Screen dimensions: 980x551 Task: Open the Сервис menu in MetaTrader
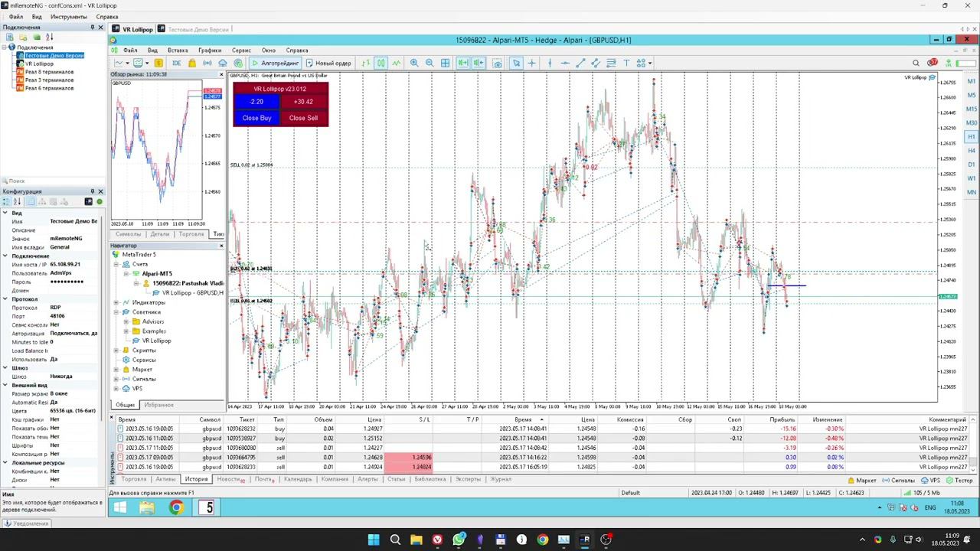[241, 51]
